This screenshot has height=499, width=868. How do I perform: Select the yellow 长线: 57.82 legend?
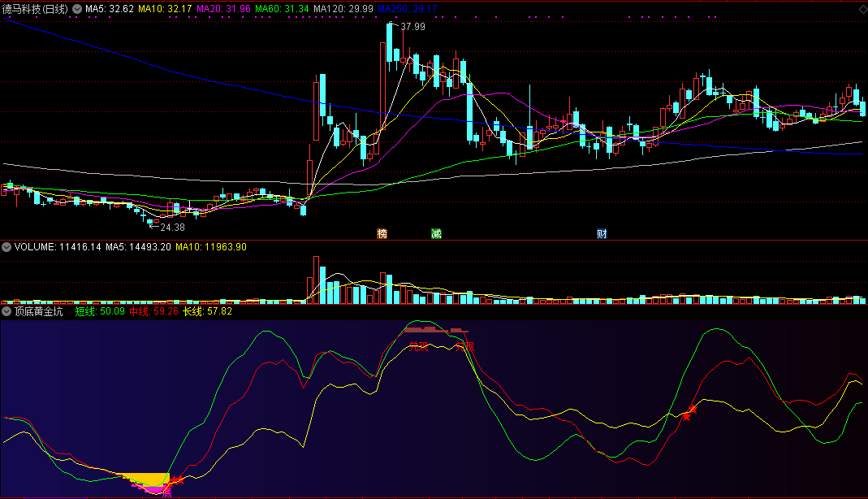208,311
